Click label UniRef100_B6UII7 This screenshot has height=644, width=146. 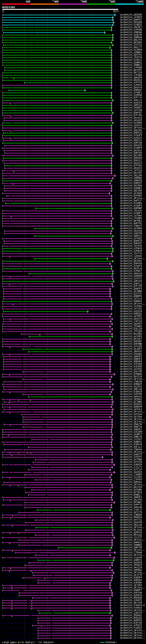[131, 48]
